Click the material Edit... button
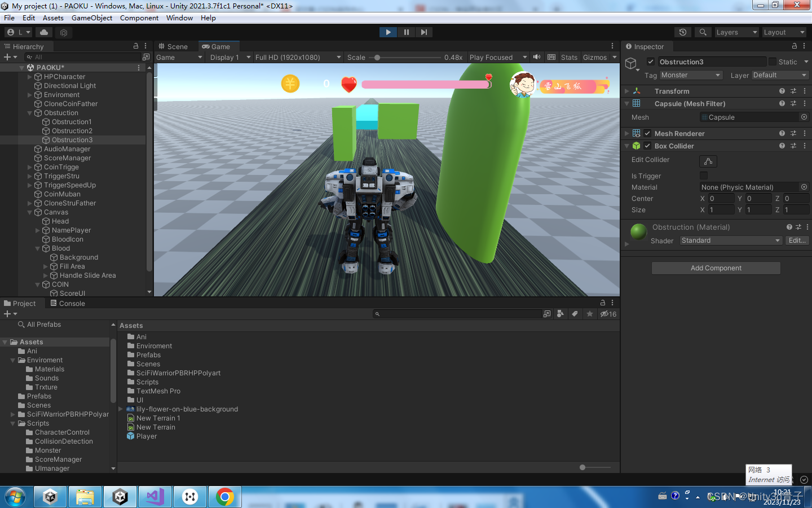Image resolution: width=812 pixels, height=508 pixels. pyautogui.click(x=797, y=240)
